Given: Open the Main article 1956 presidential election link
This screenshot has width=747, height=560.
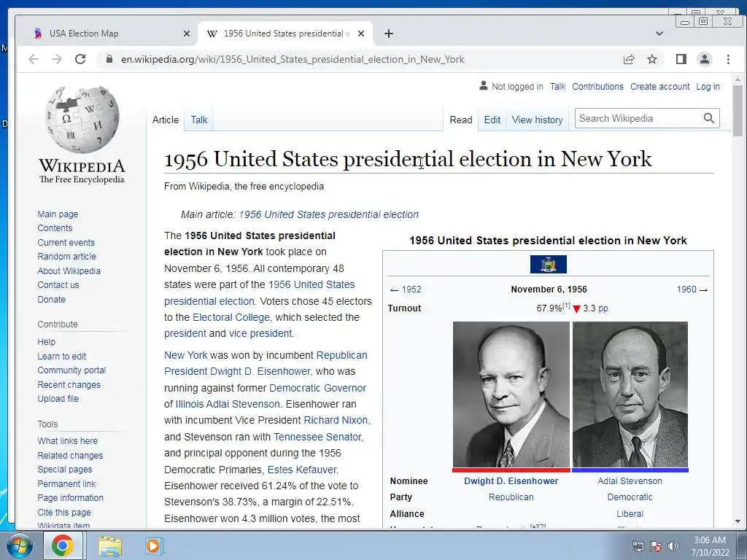Looking at the screenshot, I should click(328, 214).
